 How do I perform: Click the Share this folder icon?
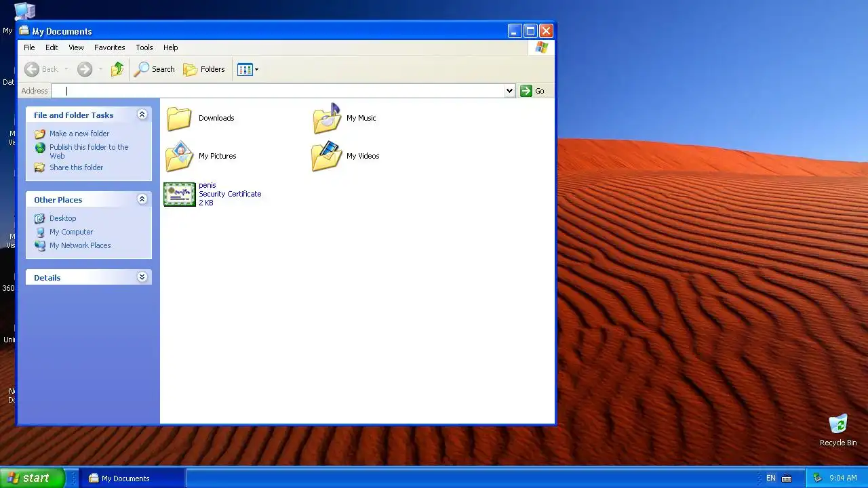[x=40, y=167]
